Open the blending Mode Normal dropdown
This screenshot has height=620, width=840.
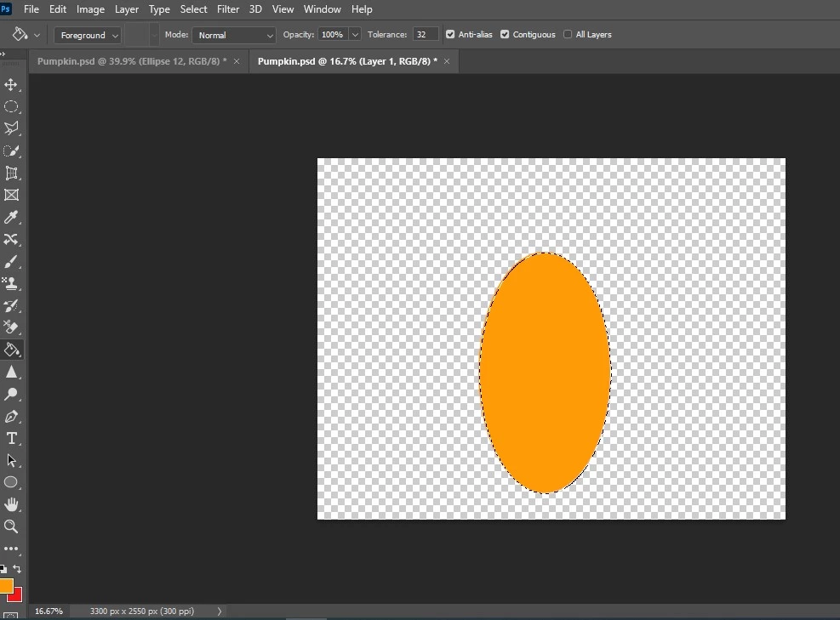(234, 36)
